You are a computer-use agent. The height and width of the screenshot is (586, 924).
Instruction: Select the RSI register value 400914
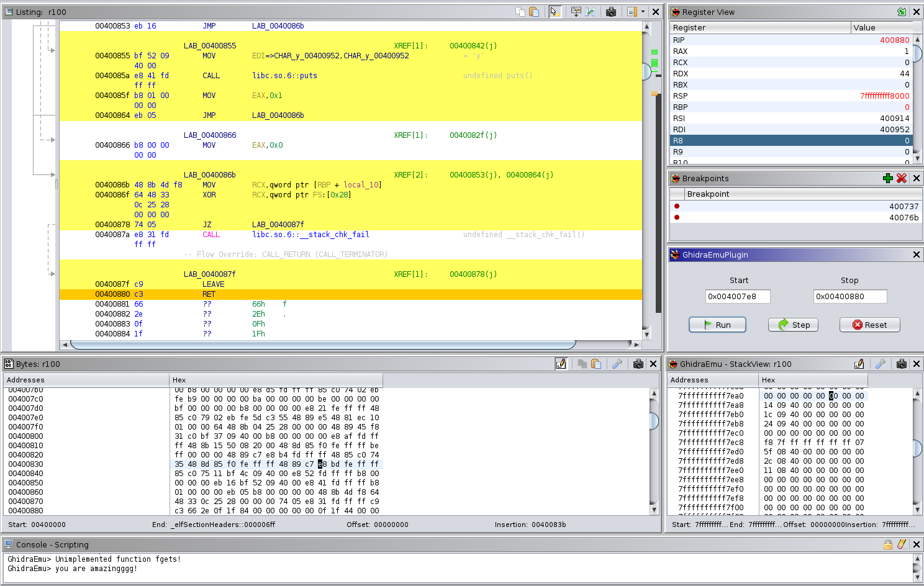coord(894,119)
